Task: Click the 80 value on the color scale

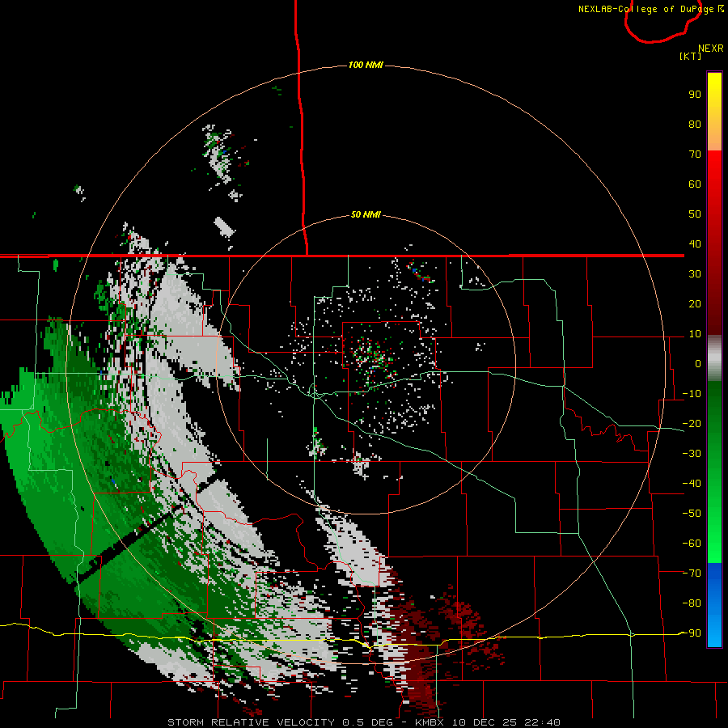Action: [695, 125]
